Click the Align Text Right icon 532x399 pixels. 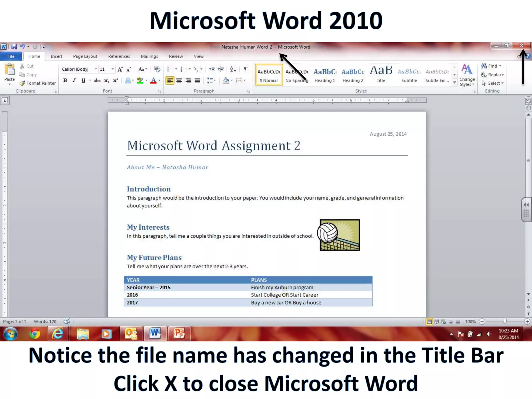click(188, 81)
